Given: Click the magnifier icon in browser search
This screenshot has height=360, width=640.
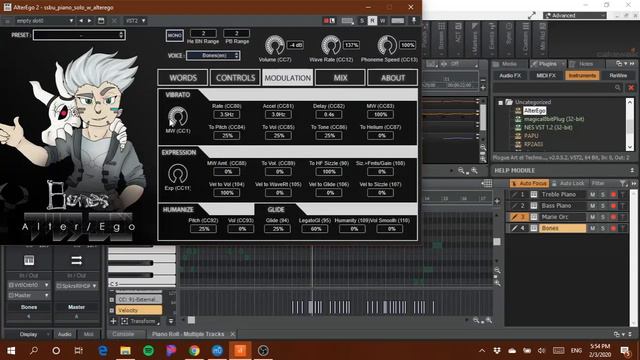Looking at the screenshot, I should [x=618, y=88].
